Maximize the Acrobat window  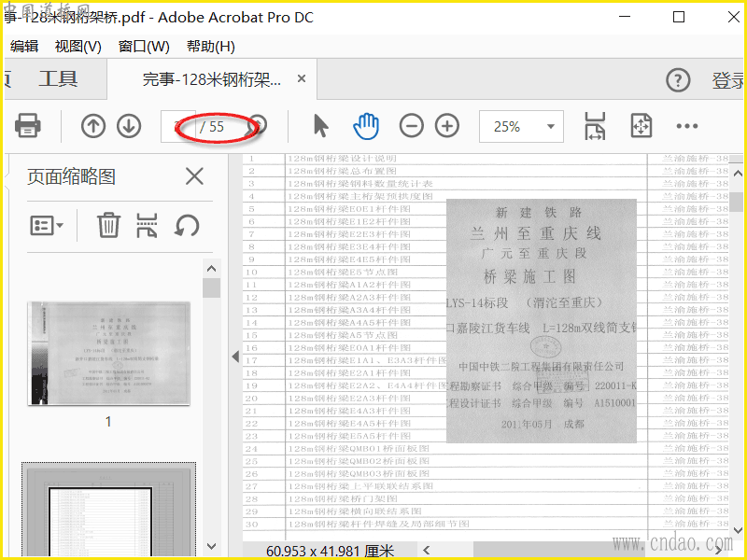pos(679,17)
